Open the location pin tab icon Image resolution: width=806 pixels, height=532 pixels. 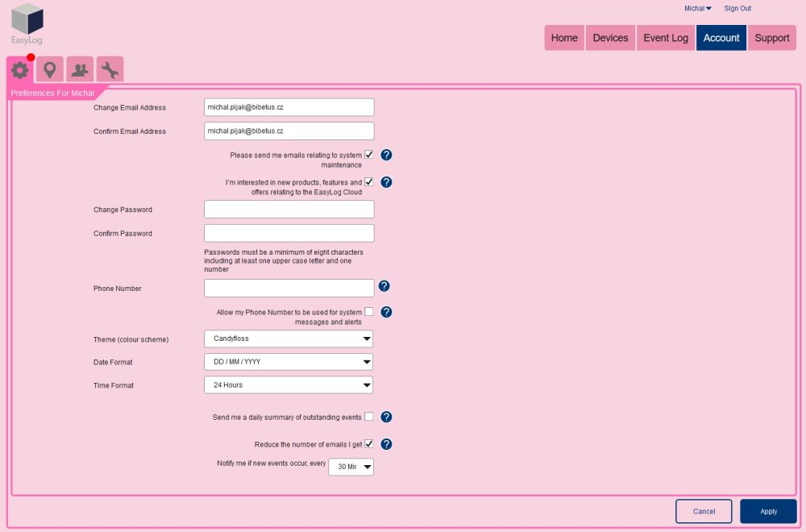tap(50, 70)
